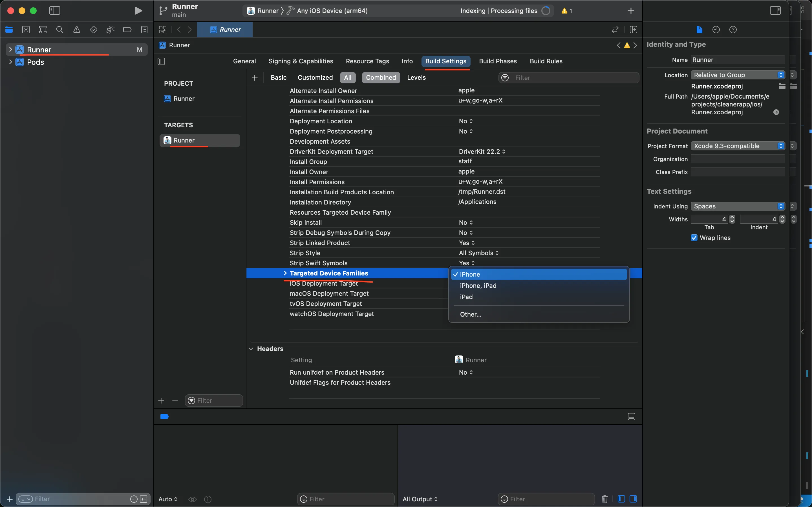Click the Run (play) button
This screenshot has width=812, height=507.
138,11
